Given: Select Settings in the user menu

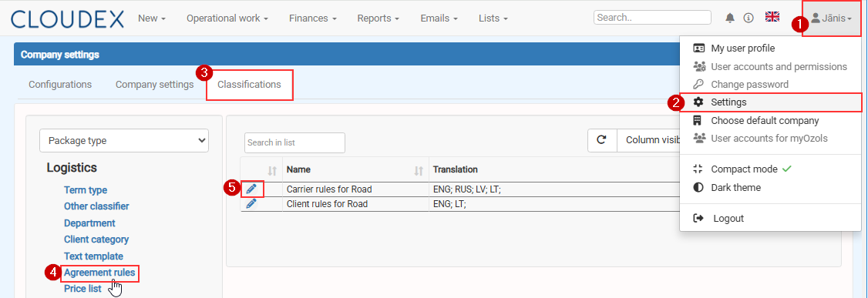Looking at the screenshot, I should [728, 102].
